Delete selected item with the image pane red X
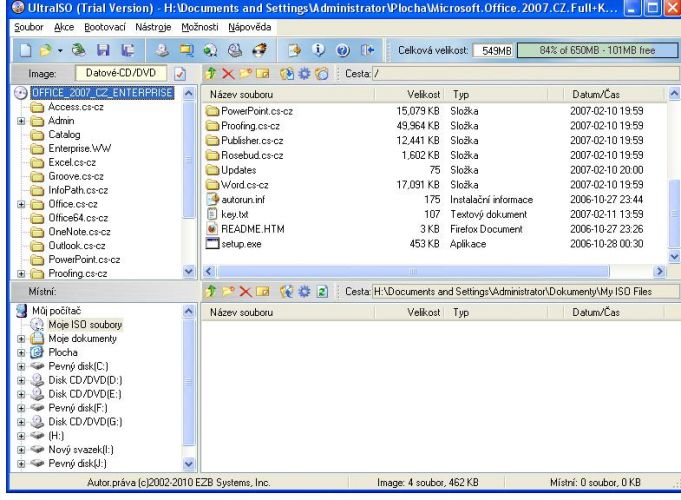This screenshot has height=500, width=681. [x=228, y=73]
